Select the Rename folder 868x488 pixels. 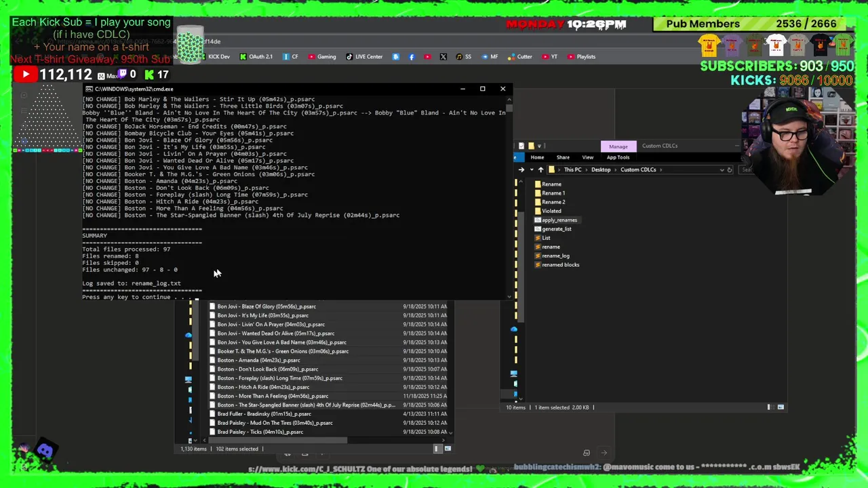pyautogui.click(x=548, y=184)
